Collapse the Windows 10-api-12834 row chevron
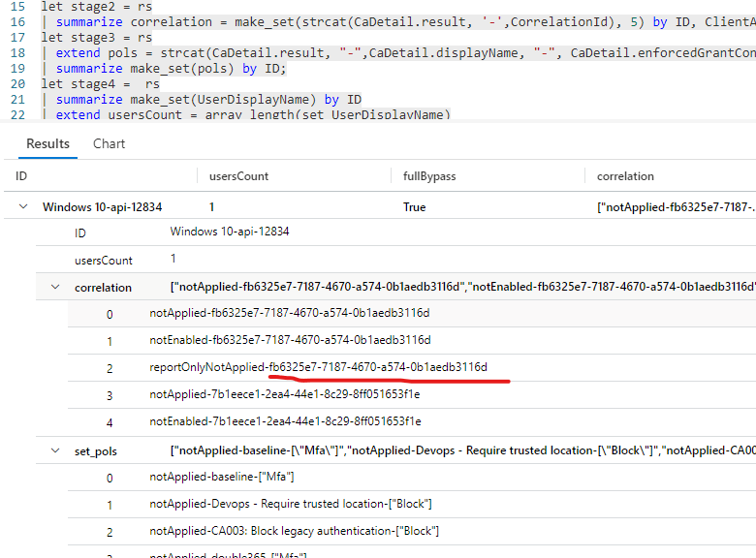This screenshot has width=756, height=558. tap(22, 207)
